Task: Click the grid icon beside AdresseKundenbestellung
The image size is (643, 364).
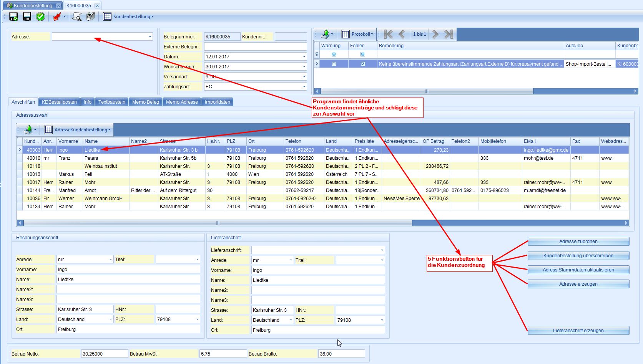Action: (48, 130)
